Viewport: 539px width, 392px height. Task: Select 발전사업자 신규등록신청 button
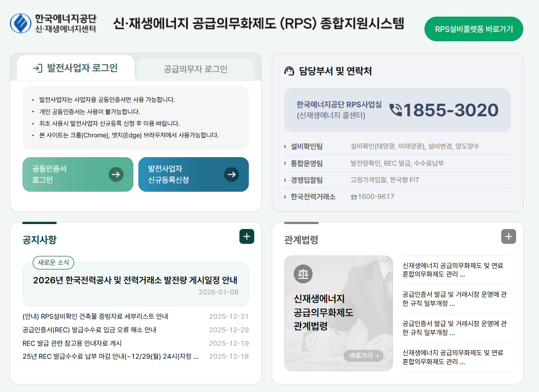click(194, 174)
